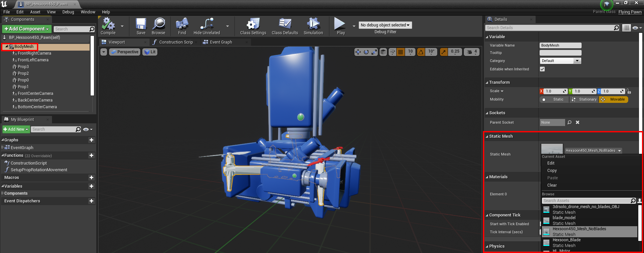Add a new macro
The width and height of the screenshot is (644, 253).
91,178
